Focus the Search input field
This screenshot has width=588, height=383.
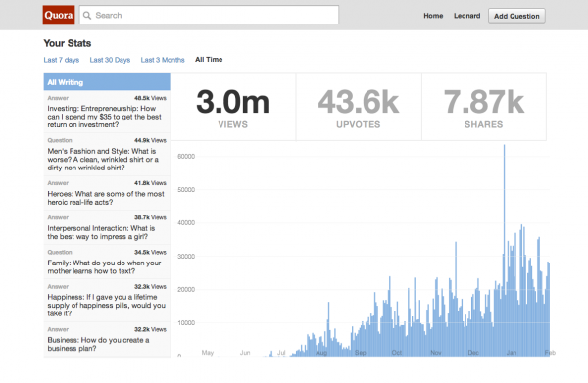tap(209, 15)
